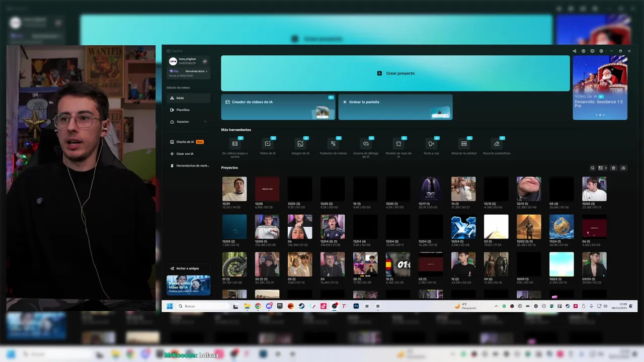644x362 pixels.
Task: Open Photoshop from the taskbar
Action: tap(356, 306)
